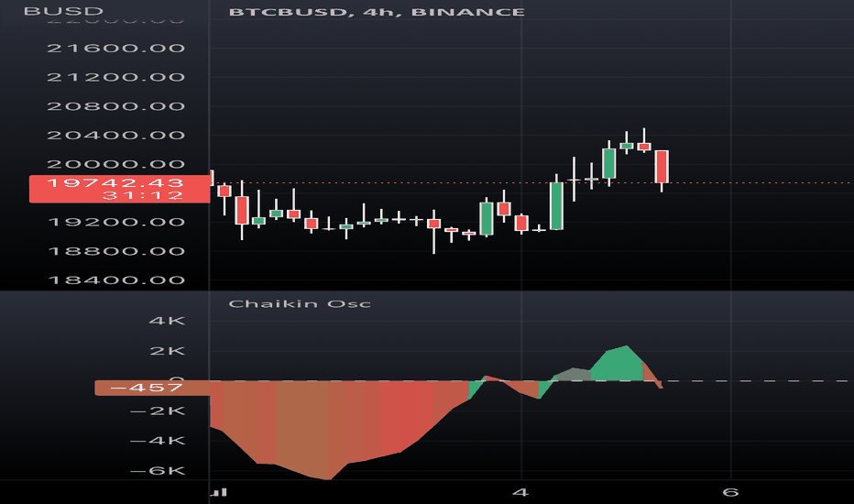
Task: Click the -6K oscillator axis label
Action: tap(158, 471)
